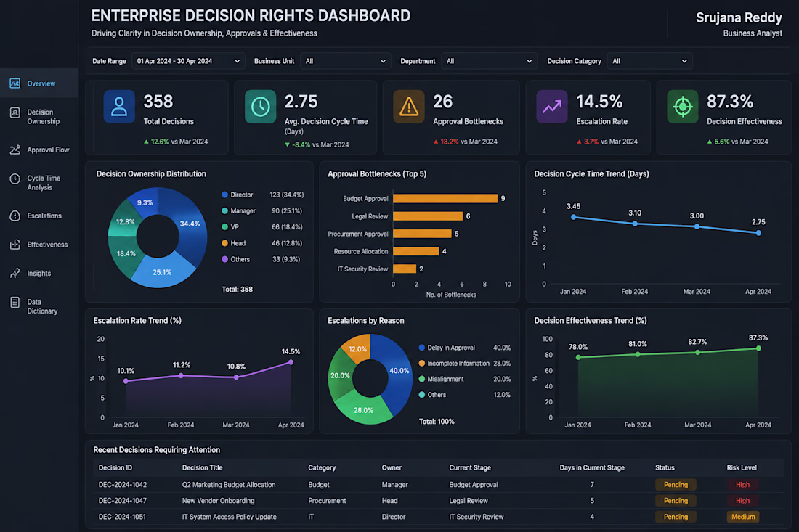This screenshot has width=799, height=532.
Task: Click the Procurement Approval bar
Action: pos(423,234)
